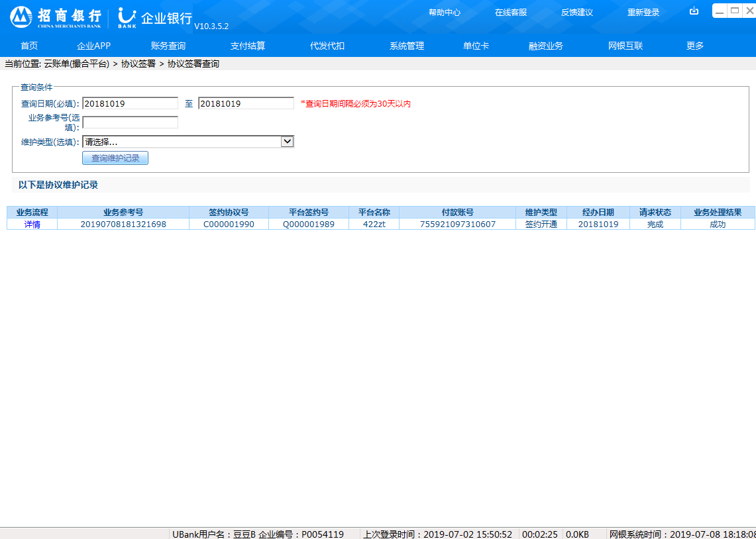Expand the 更多 menu

pyautogui.click(x=695, y=46)
